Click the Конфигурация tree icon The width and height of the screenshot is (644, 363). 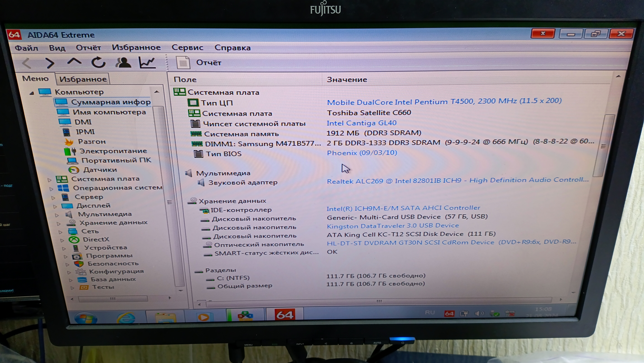81,272
